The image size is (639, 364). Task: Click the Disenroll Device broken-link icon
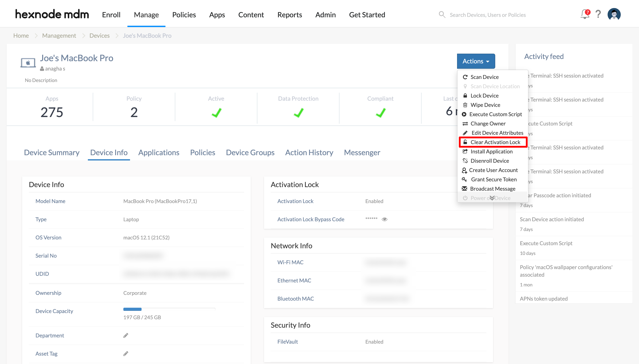click(465, 161)
